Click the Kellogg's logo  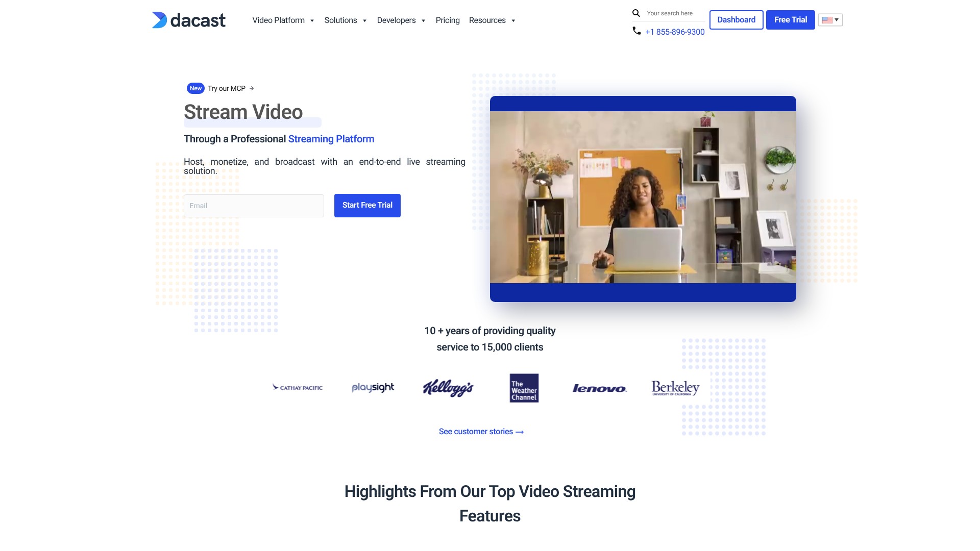[x=448, y=388]
